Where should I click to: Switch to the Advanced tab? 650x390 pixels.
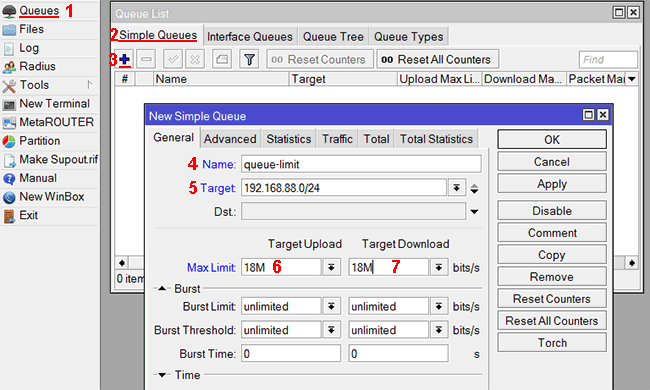(230, 139)
